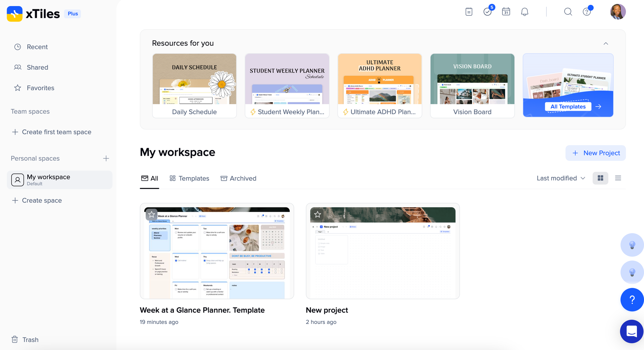The width and height of the screenshot is (644, 350).
Task: Open the search magnifier icon
Action: pos(568,12)
